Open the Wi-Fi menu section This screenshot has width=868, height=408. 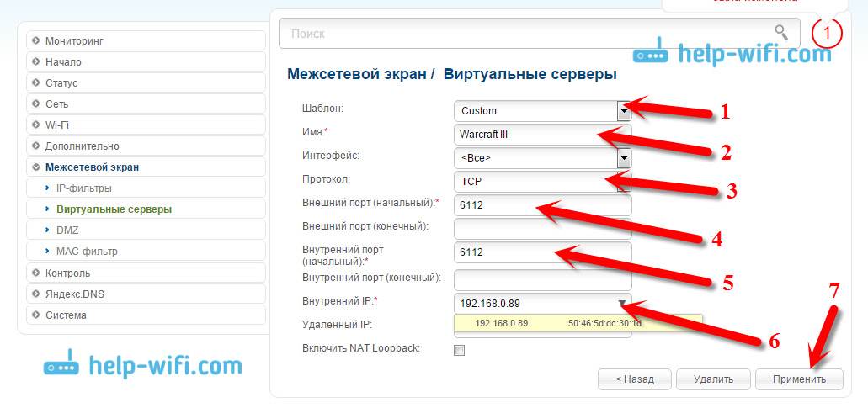click(146, 125)
